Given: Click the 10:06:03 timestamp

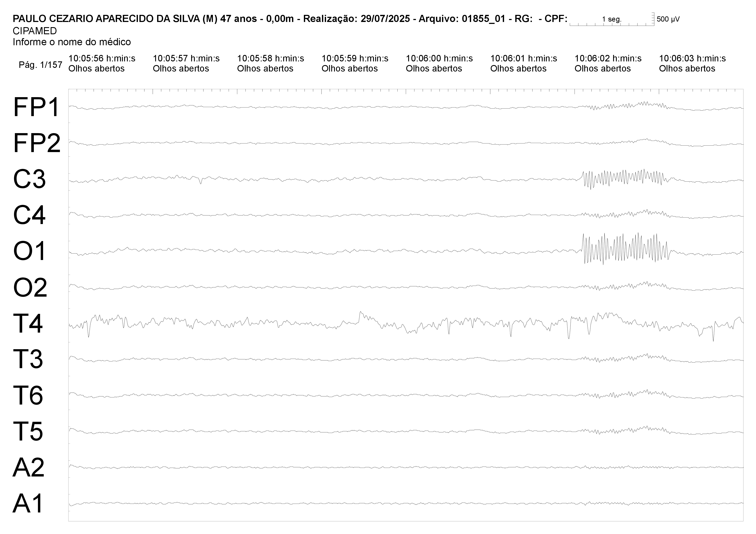Looking at the screenshot, I should [692, 59].
